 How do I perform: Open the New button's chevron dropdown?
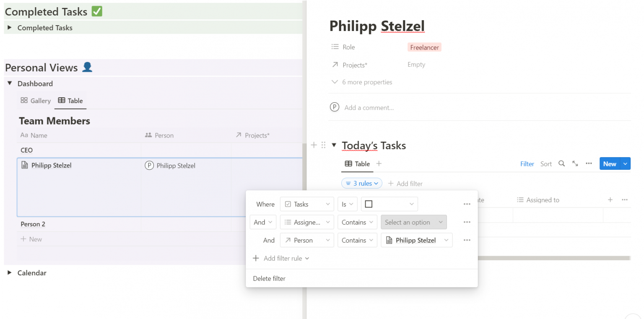(624, 164)
